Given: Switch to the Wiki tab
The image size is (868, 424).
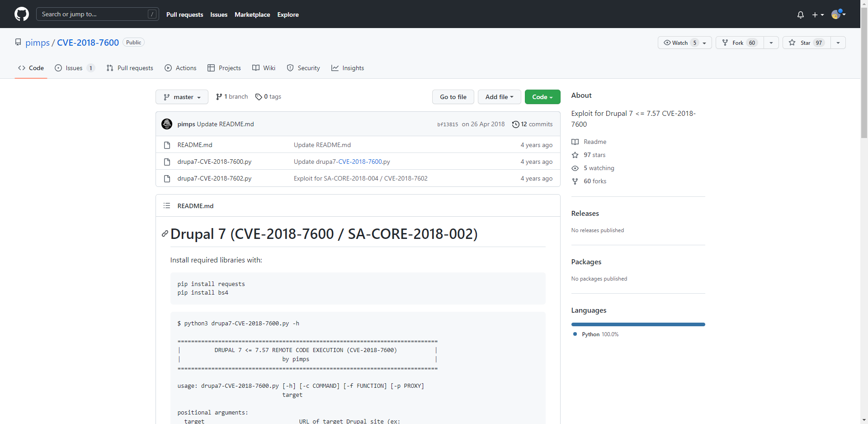Looking at the screenshot, I should [264, 68].
